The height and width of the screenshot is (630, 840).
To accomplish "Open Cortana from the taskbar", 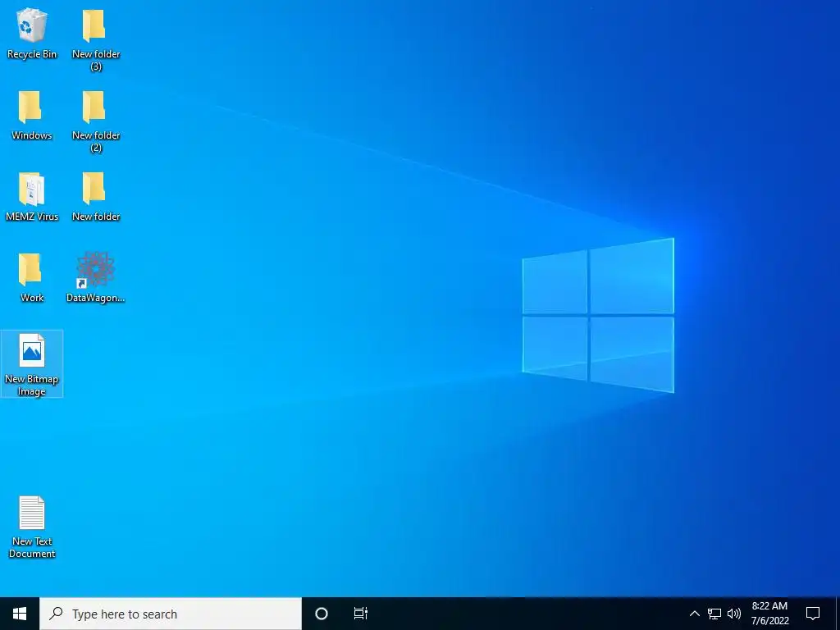I will [x=322, y=614].
